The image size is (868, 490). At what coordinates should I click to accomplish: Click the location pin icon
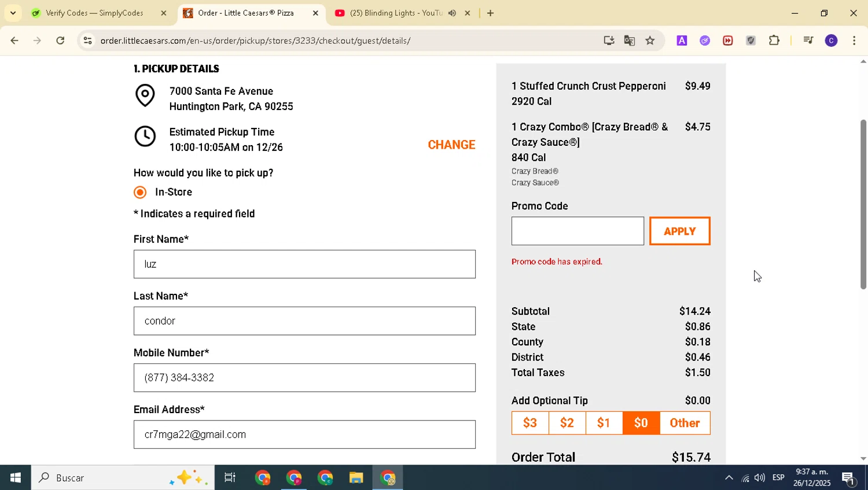click(x=145, y=95)
